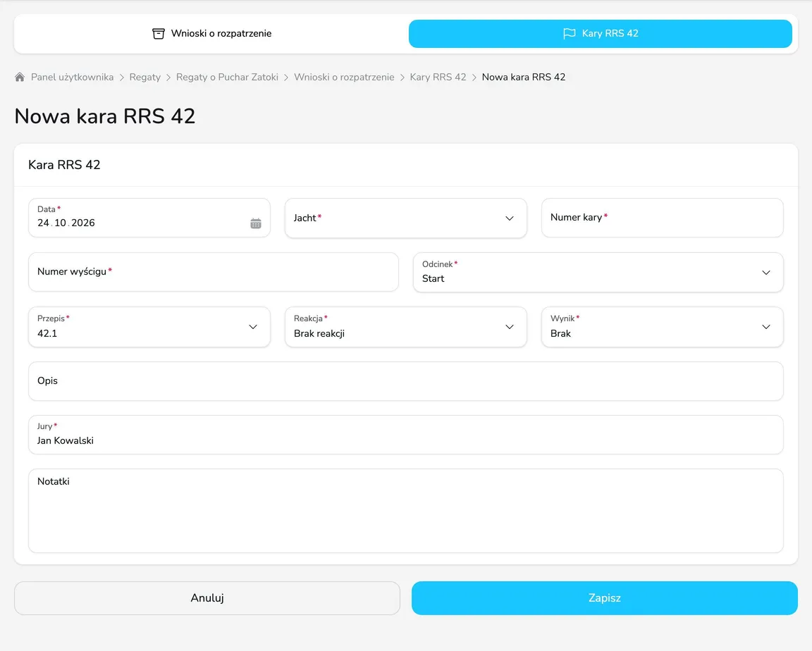Go to Panel użytkownika breadcrumb

[x=72, y=77]
